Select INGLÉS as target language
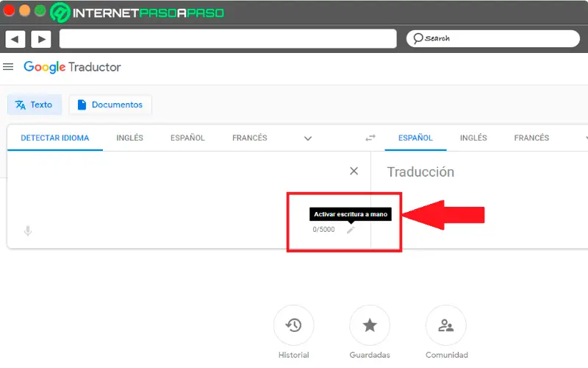Screen dimensions: 588x368 pyautogui.click(x=473, y=138)
